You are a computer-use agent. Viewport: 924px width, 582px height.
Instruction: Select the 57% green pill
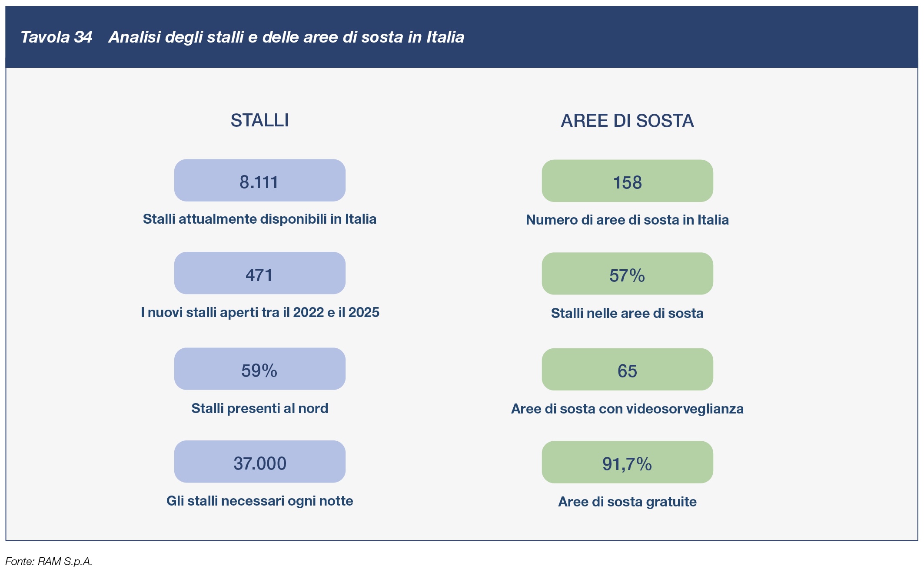pyautogui.click(x=627, y=274)
